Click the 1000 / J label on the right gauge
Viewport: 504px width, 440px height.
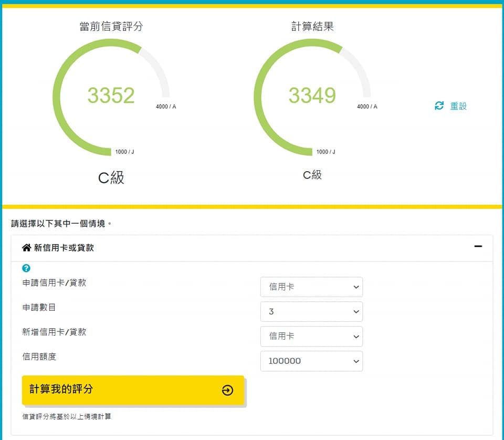click(326, 152)
